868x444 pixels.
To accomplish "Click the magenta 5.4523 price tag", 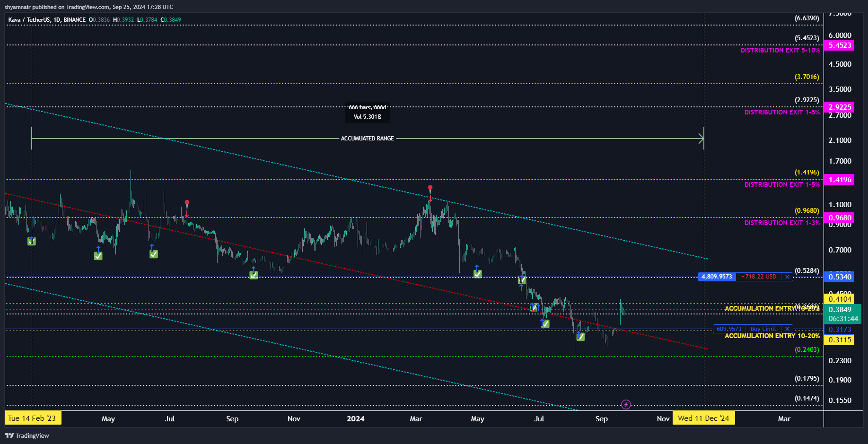I will point(840,45).
